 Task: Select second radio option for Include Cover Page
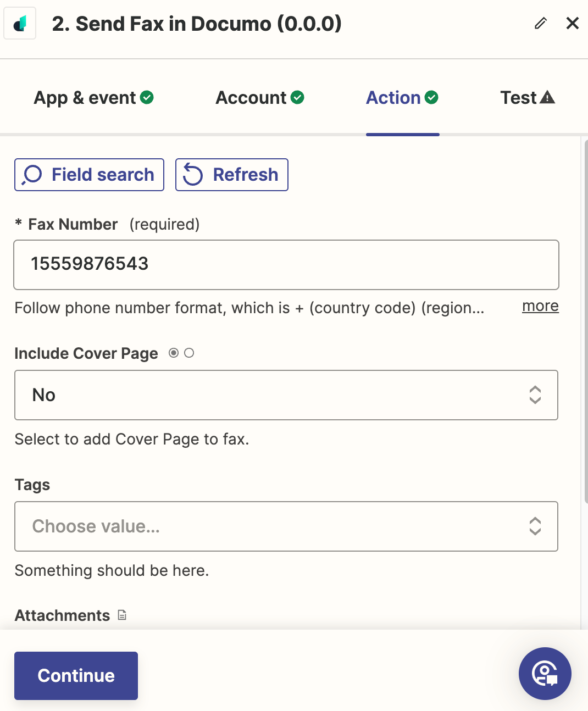tap(189, 353)
